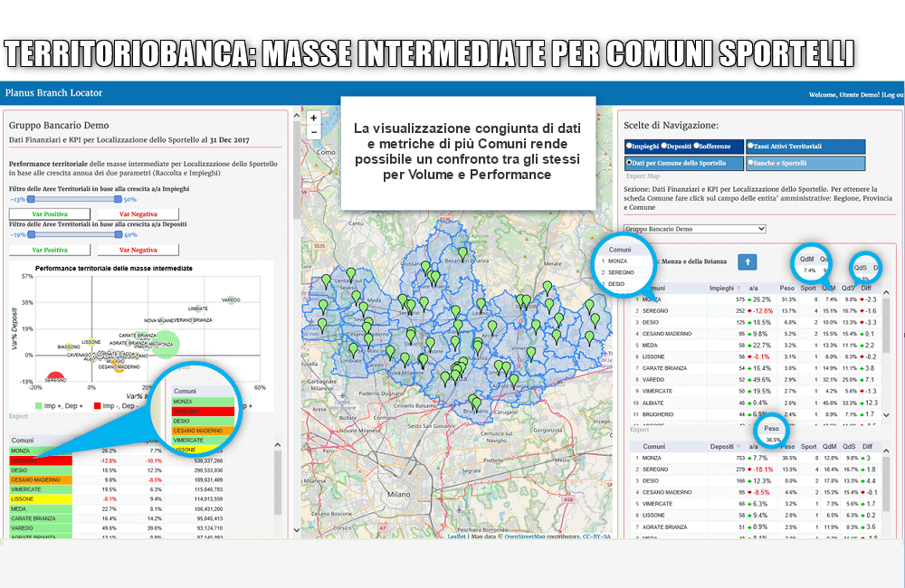Click VIMERCATE in the Depositi table
The height and width of the screenshot is (588, 905).
click(x=657, y=504)
